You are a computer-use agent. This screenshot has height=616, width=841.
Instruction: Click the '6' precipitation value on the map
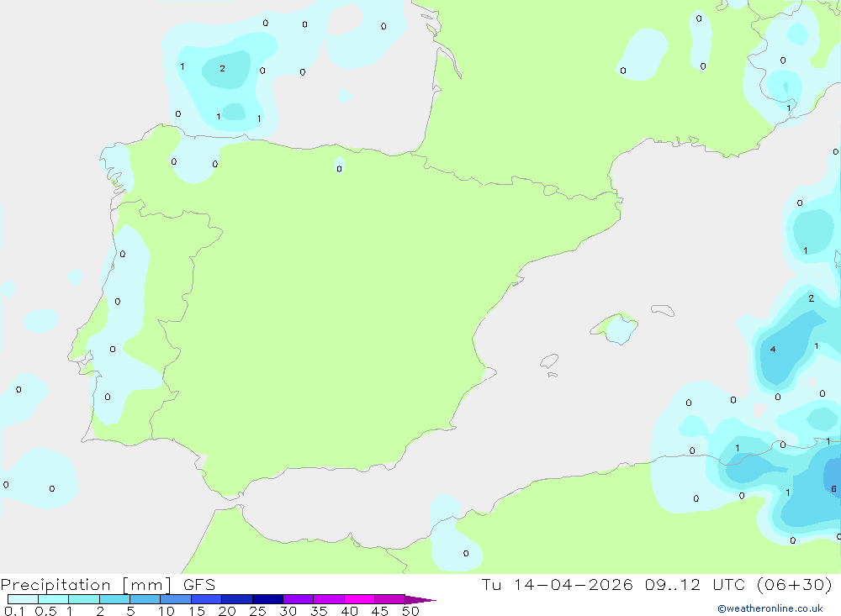(x=833, y=488)
